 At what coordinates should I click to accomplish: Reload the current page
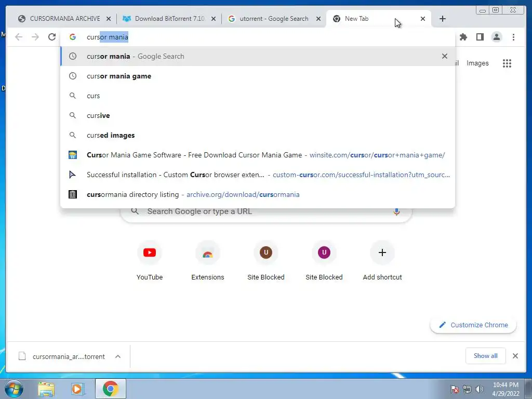point(52,37)
